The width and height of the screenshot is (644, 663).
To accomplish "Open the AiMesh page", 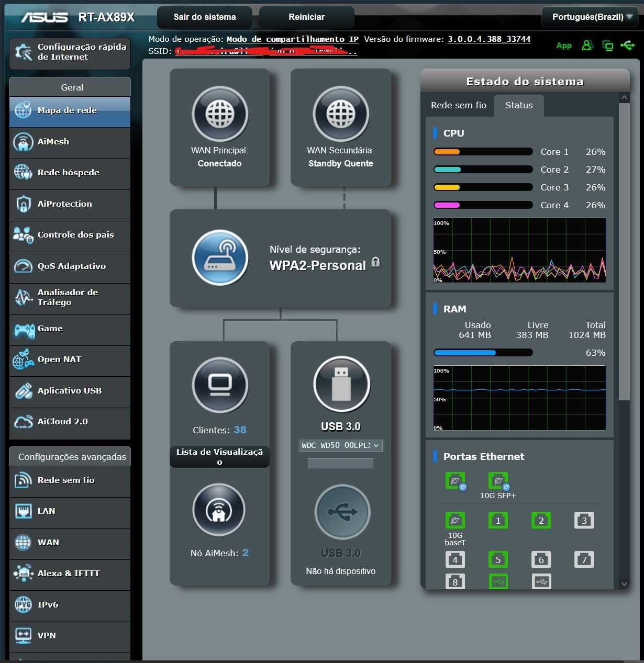I will (70, 142).
